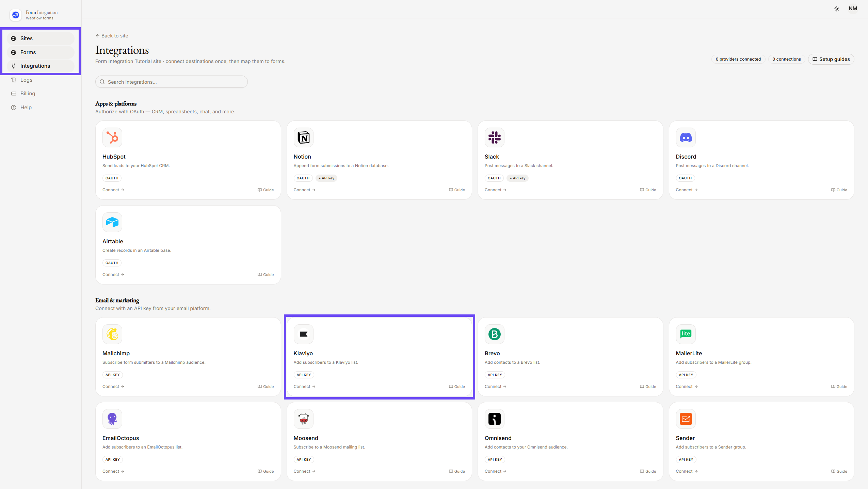868x489 pixels.
Task: Open the NM user avatar menu
Action: pos(853,9)
